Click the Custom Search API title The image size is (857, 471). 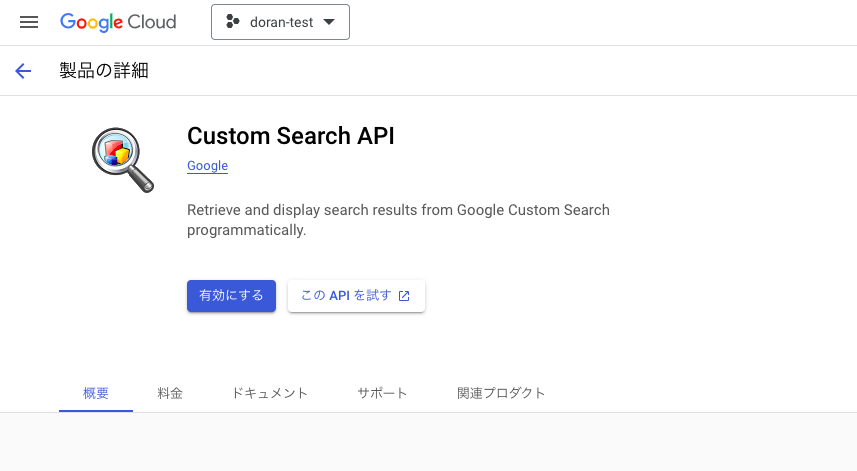click(x=291, y=136)
